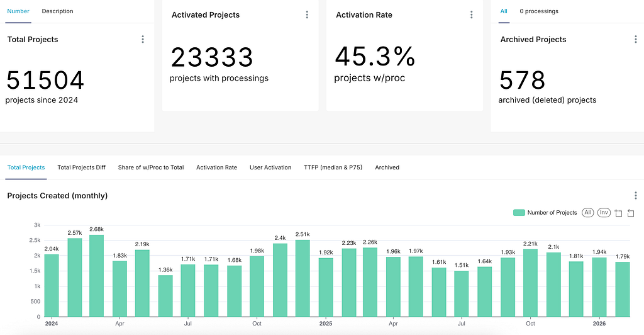The height and width of the screenshot is (335, 644).
Task: Open the TTFP (median & P75) tab
Action: [x=333, y=167]
